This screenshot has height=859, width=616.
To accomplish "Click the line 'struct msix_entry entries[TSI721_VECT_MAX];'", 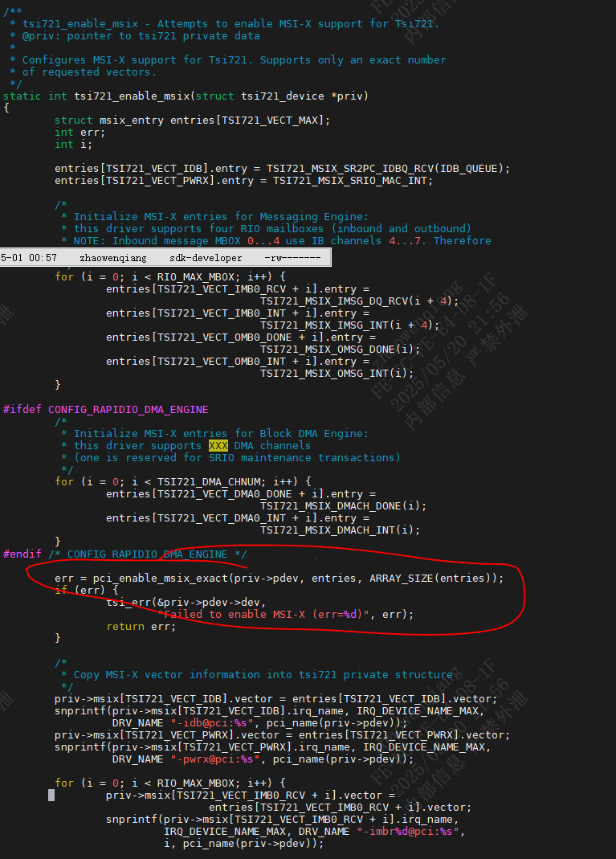I will (x=192, y=120).
